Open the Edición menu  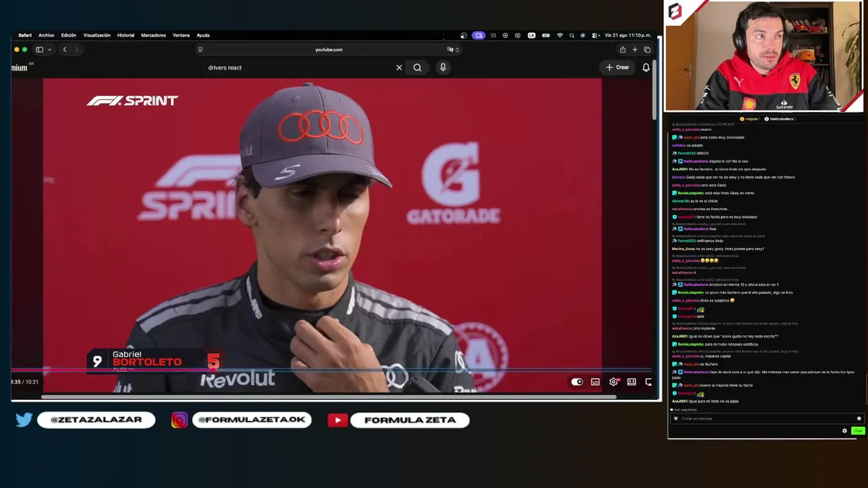[x=68, y=35]
